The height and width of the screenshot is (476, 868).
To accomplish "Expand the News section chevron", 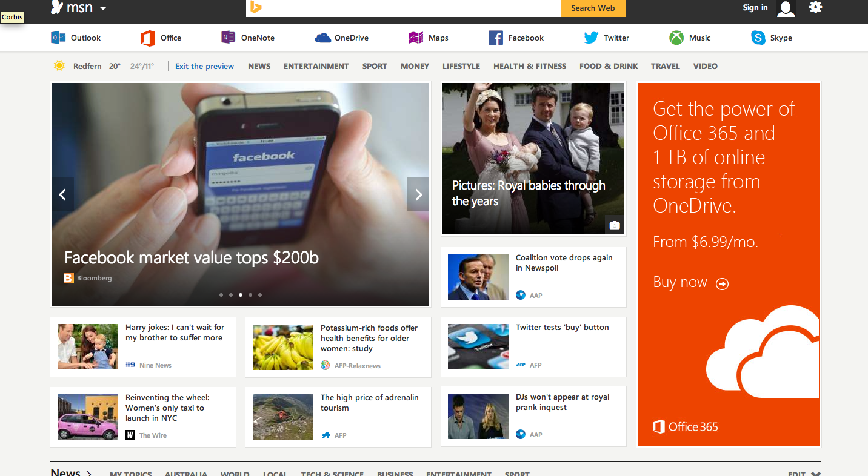I will pyautogui.click(x=88, y=473).
